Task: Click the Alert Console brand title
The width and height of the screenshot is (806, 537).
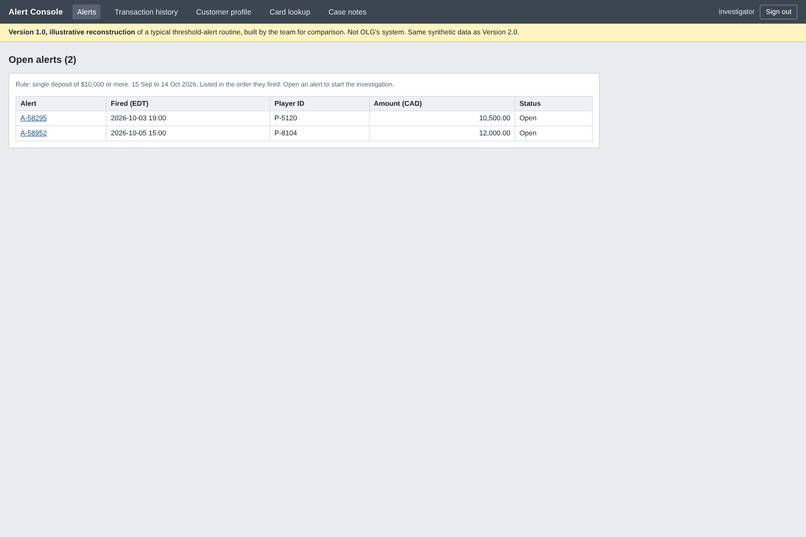Action: [35, 12]
